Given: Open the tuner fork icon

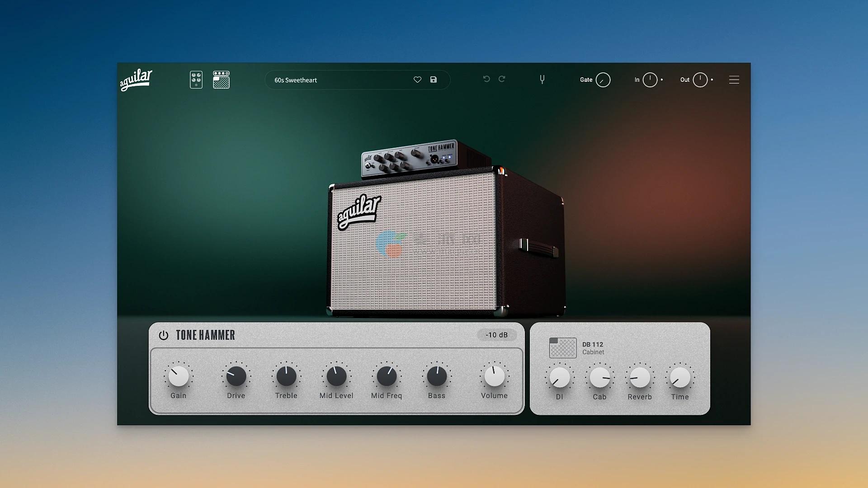Looking at the screenshot, I should 542,80.
